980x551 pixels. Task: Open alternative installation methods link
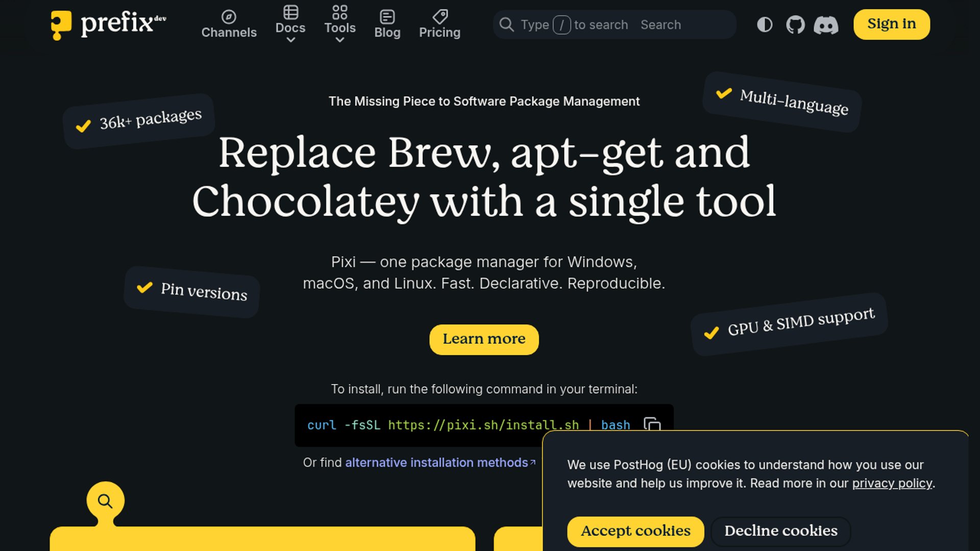(437, 462)
